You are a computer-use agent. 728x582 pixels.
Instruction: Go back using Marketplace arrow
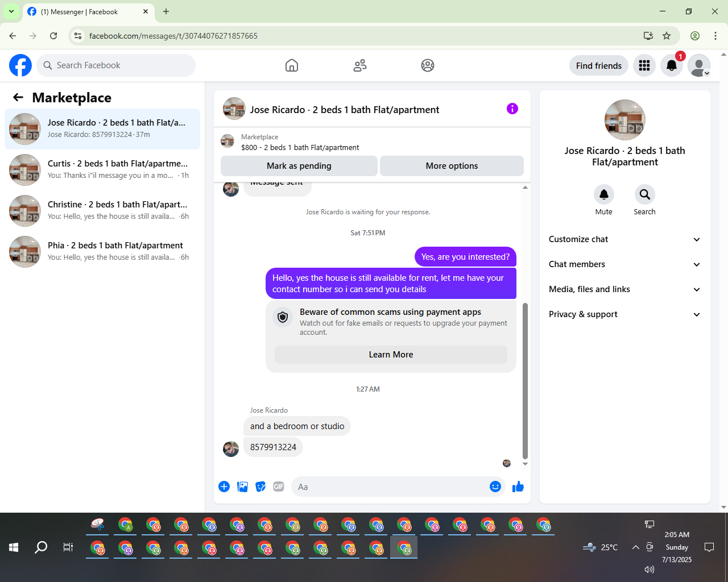point(18,97)
